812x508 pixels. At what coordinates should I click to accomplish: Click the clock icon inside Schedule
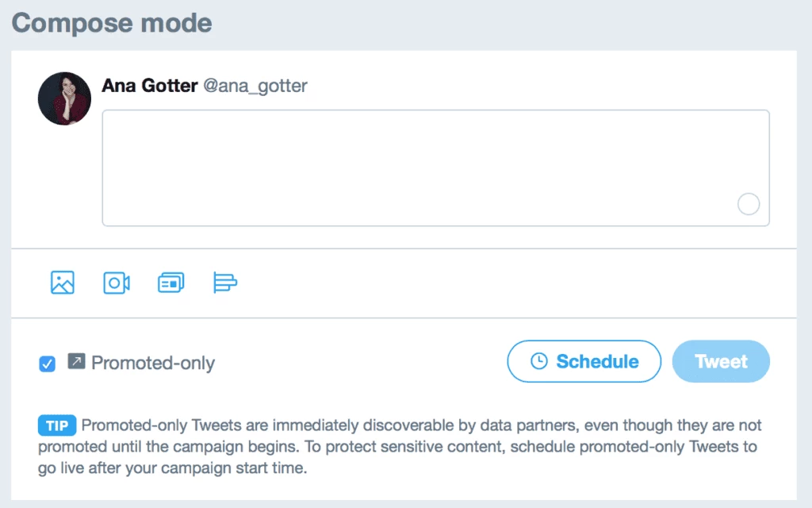(538, 361)
